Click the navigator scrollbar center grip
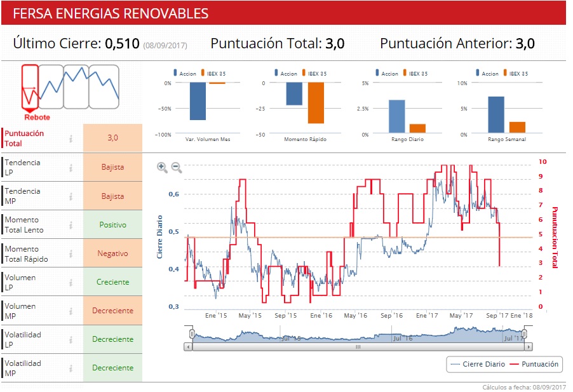 pos(358,347)
